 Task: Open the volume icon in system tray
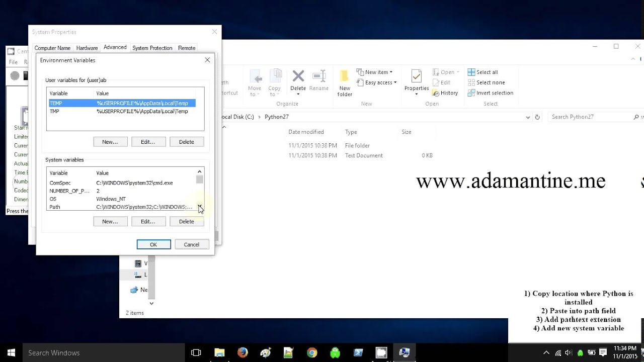click(x=569, y=352)
